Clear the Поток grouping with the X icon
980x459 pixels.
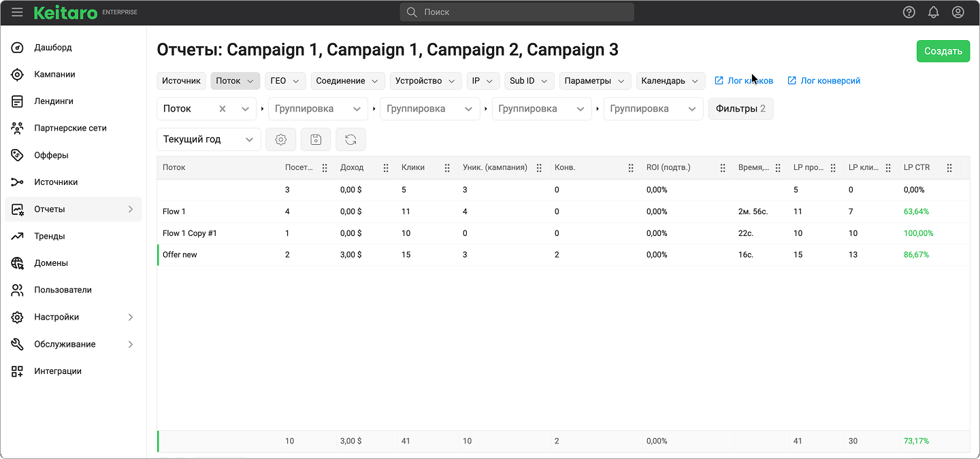(x=223, y=109)
